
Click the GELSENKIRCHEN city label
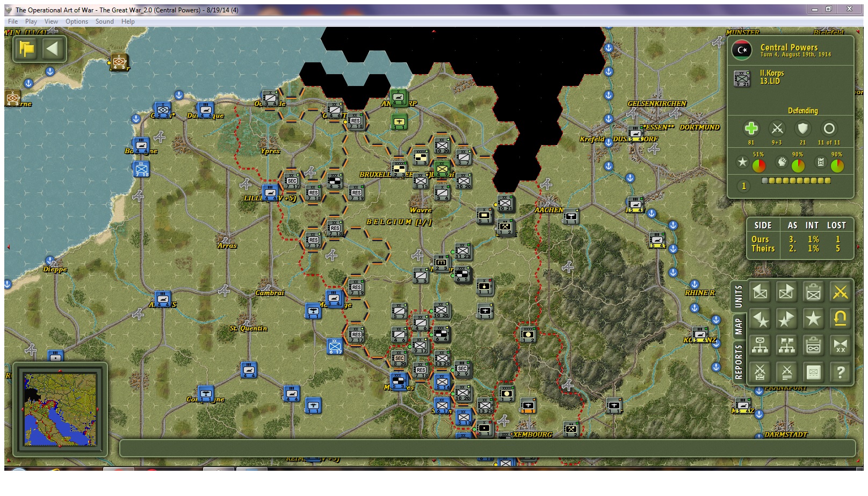[657, 104]
